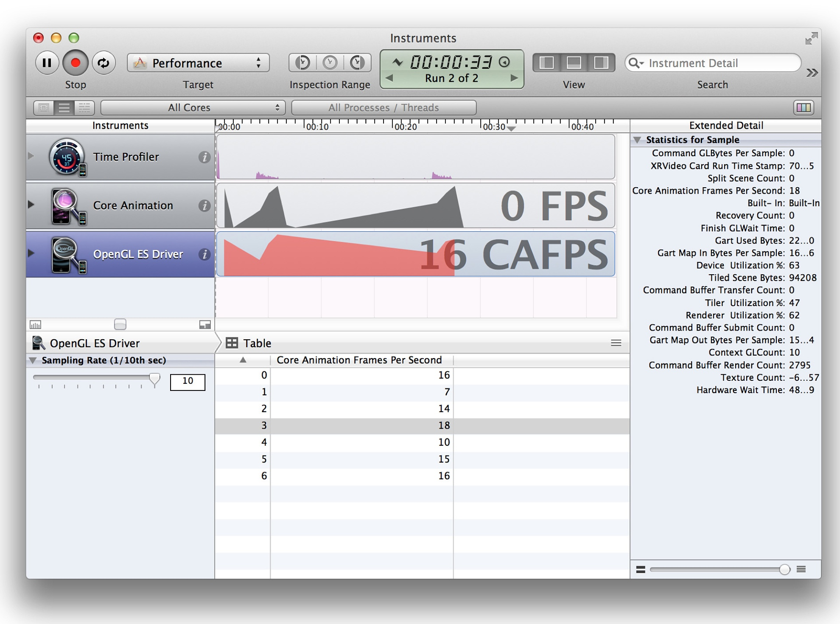The height and width of the screenshot is (624, 840).
Task: Sort by Core Animation Frames Per Second column
Action: (x=362, y=360)
